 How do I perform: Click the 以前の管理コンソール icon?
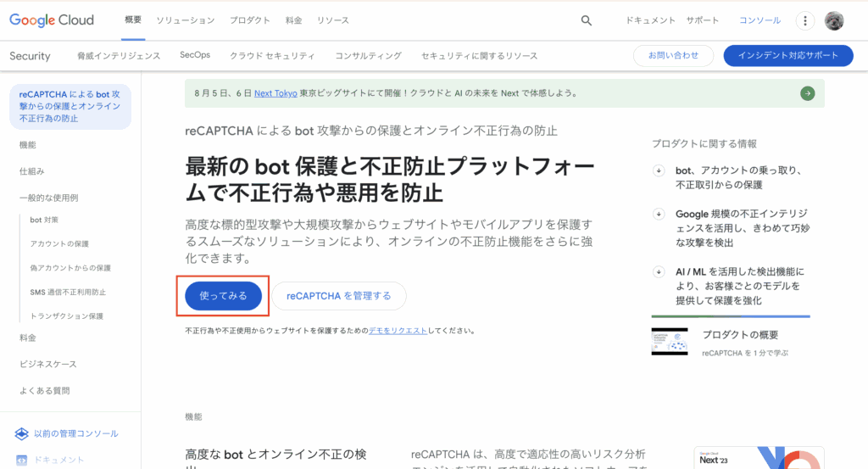click(x=21, y=433)
